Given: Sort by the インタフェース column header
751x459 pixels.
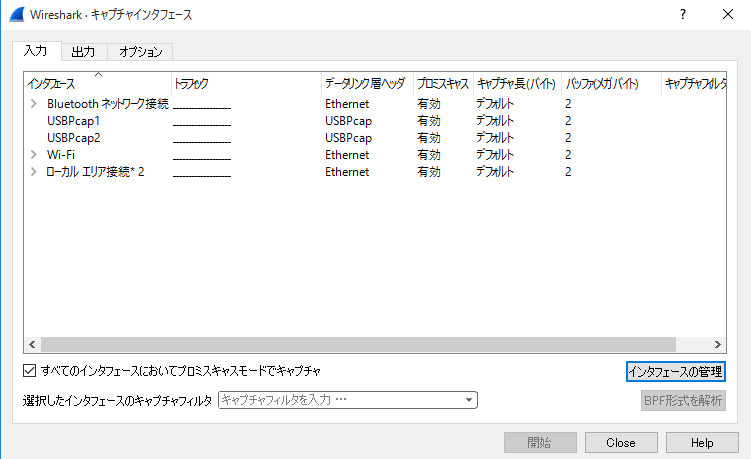Looking at the screenshot, I should [98, 83].
